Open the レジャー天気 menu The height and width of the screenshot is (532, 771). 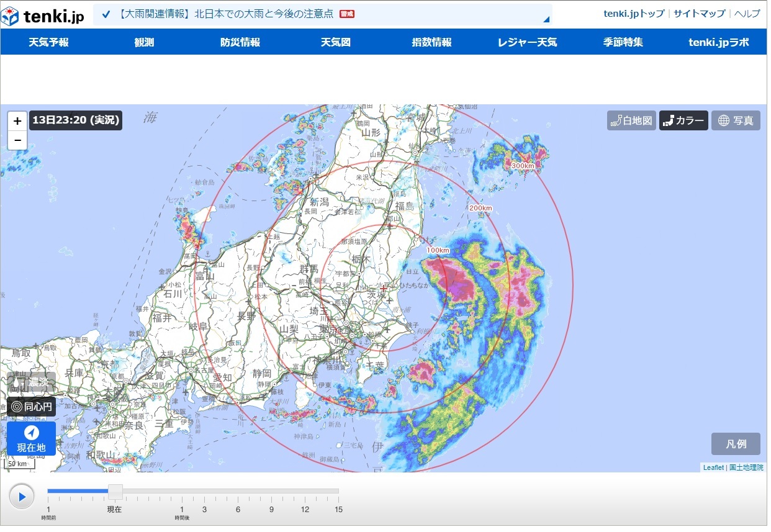click(527, 42)
